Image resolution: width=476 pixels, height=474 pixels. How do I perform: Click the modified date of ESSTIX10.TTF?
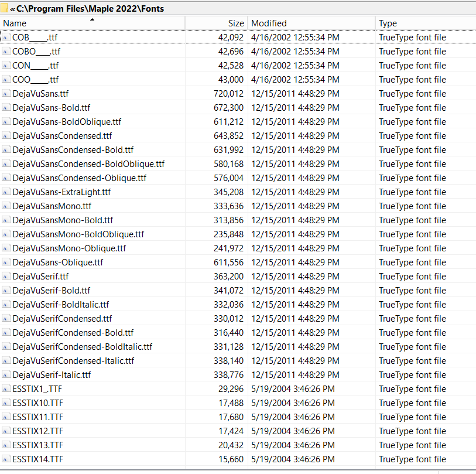click(x=293, y=403)
